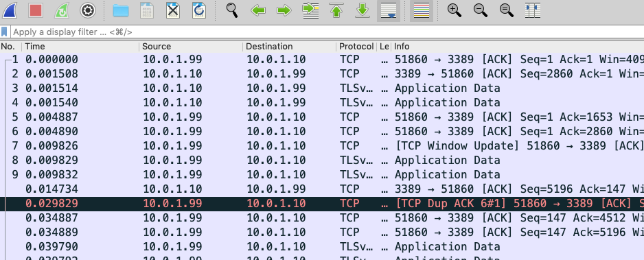Close this capture file
644x260 pixels.
pos(173,10)
